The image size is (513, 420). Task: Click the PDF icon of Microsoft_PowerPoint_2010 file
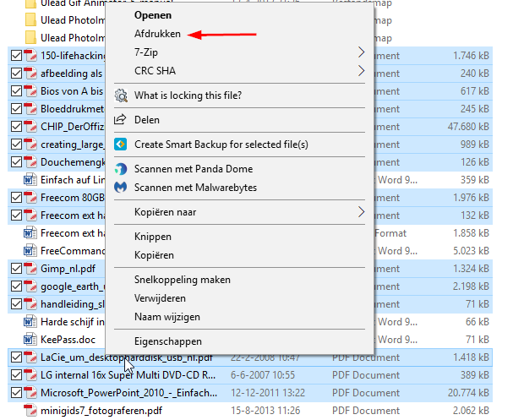coord(30,392)
